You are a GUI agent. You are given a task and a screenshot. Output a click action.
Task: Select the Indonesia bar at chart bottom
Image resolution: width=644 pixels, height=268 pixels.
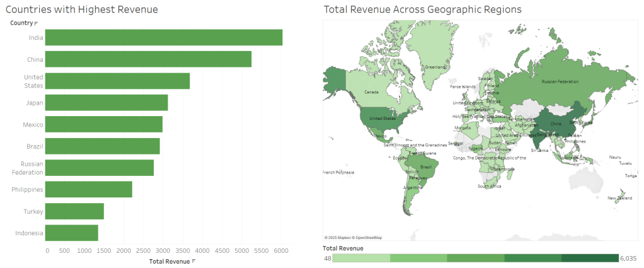(72, 233)
